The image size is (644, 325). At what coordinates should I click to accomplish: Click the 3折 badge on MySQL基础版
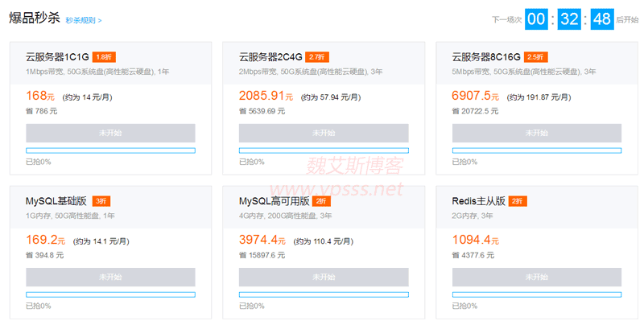pos(101,201)
